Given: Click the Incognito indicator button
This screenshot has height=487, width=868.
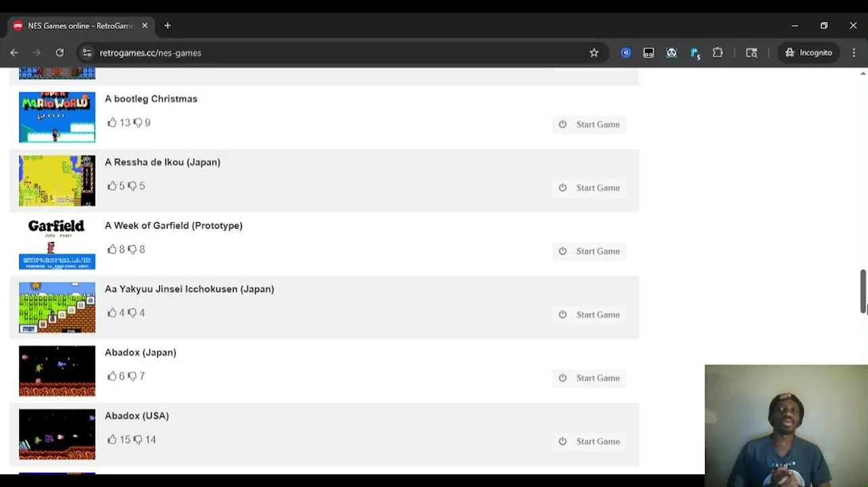Looking at the screenshot, I should (x=809, y=53).
